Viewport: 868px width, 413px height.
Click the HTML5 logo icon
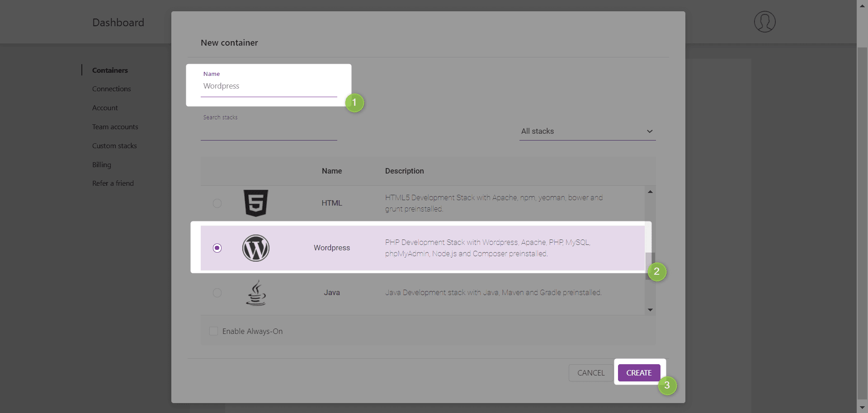point(256,203)
